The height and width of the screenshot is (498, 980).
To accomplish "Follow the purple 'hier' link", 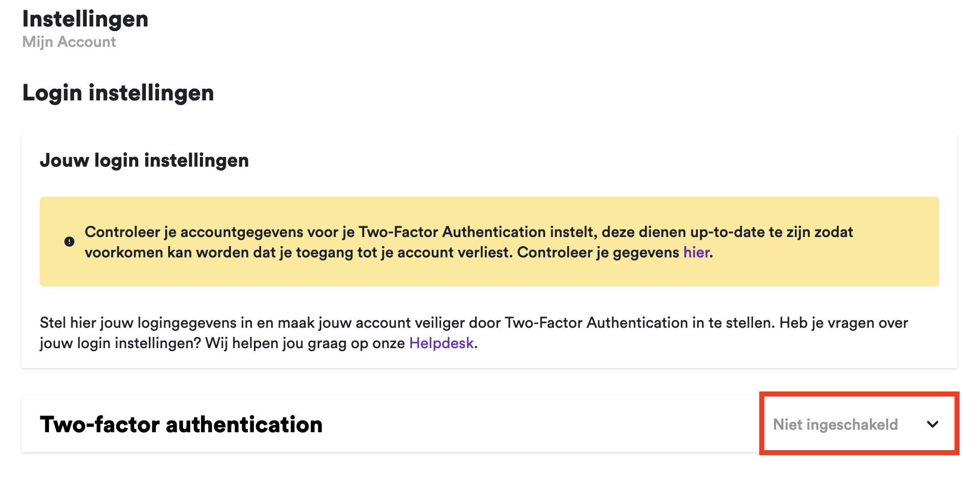I will click(697, 252).
